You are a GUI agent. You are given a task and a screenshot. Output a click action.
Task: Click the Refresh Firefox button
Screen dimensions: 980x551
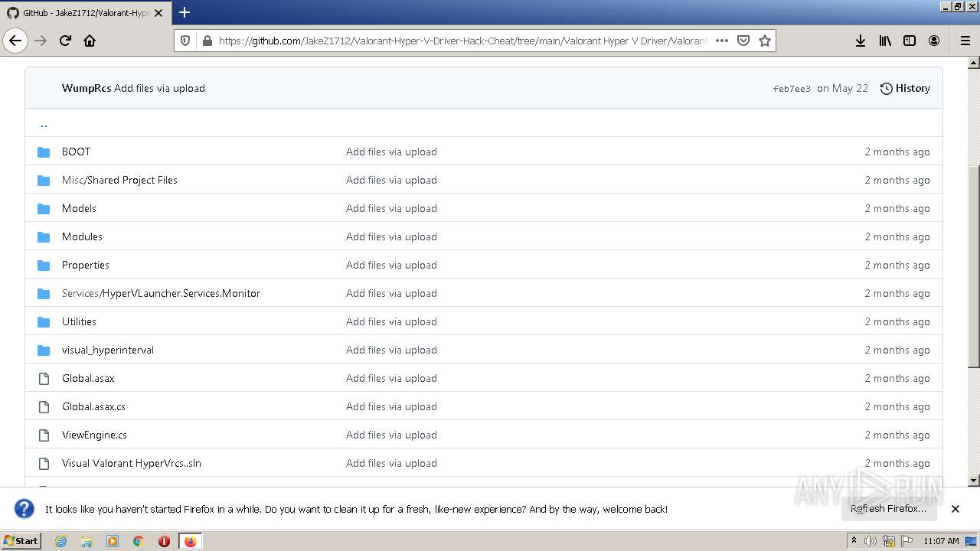tap(888, 508)
